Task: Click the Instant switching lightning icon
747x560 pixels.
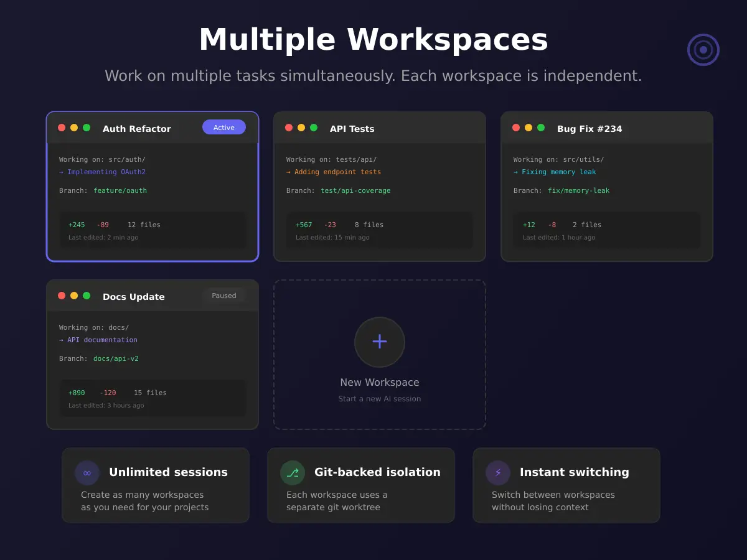Action: tap(498, 473)
